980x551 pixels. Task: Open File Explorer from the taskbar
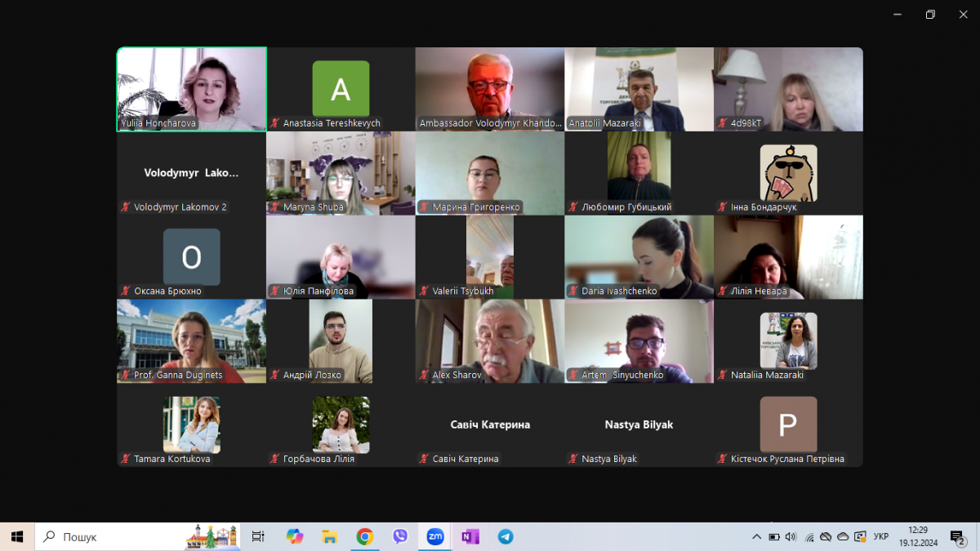[x=330, y=536]
